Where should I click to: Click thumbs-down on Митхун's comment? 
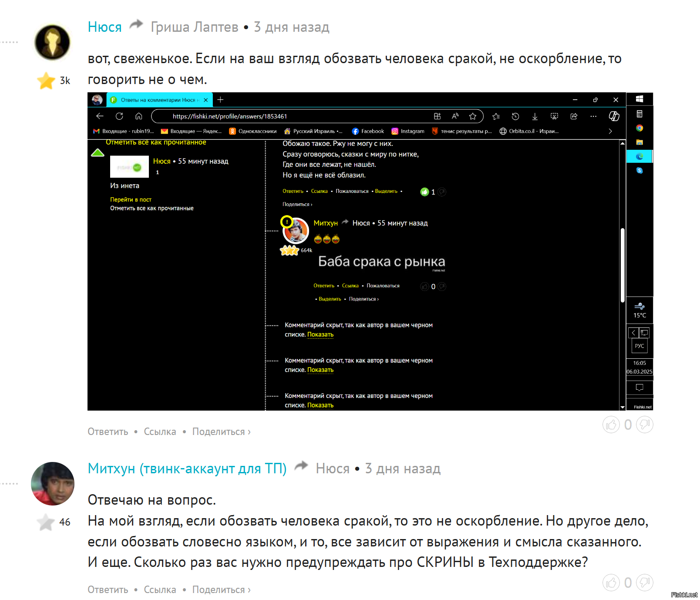click(x=645, y=583)
